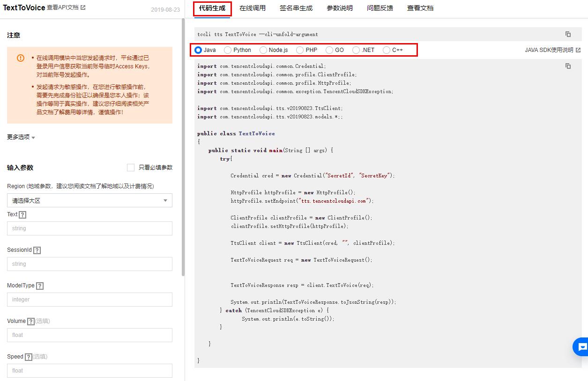
Task: Switch to 参数说明 tab
Action: [340, 8]
